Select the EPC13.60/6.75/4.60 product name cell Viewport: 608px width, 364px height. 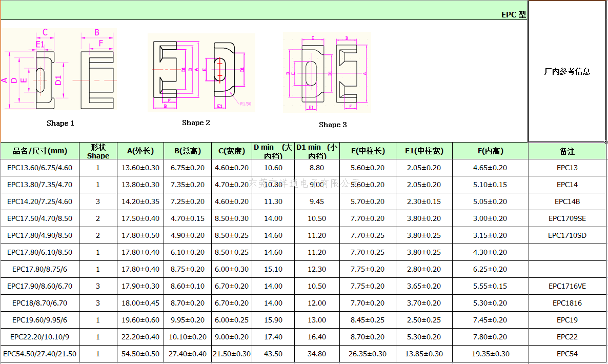point(40,168)
